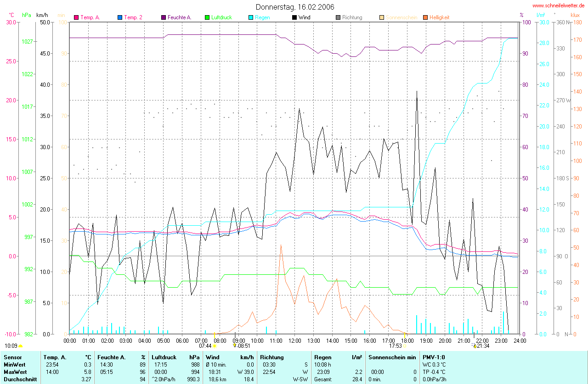Click the orange min axis unit label

tap(61, 15)
